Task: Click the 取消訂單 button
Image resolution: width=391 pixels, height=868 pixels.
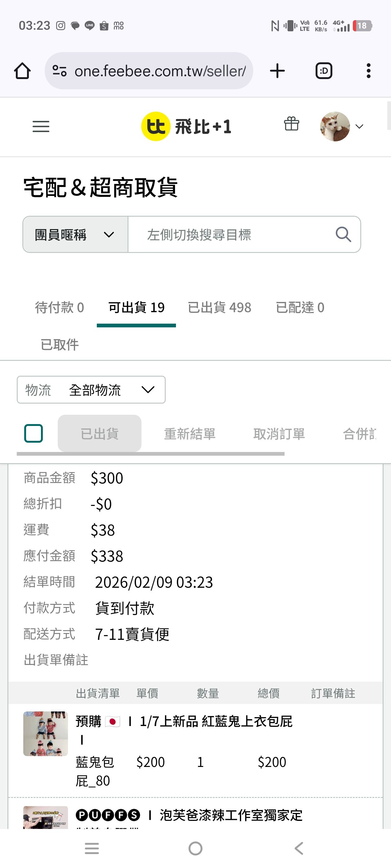Action: (279, 434)
